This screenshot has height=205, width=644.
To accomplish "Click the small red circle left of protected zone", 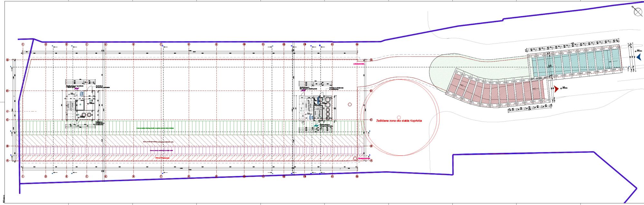I will [x=350, y=104].
